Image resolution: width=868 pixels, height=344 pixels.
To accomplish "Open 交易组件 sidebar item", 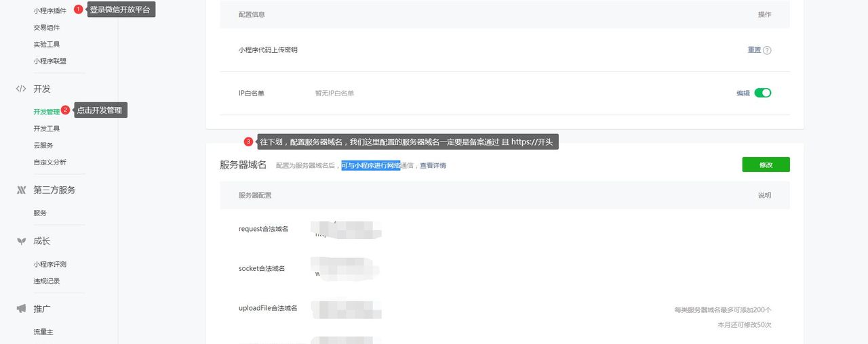I will point(47,27).
